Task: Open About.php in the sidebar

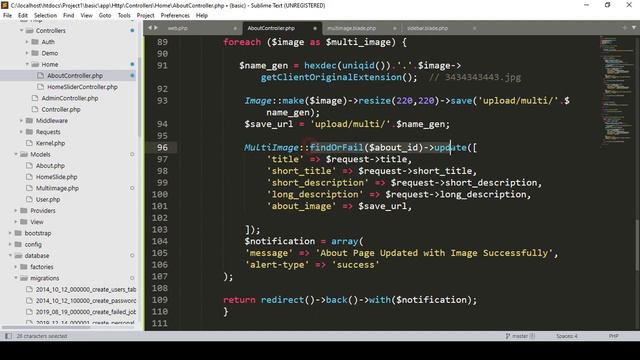Action: pyautogui.click(x=50, y=166)
